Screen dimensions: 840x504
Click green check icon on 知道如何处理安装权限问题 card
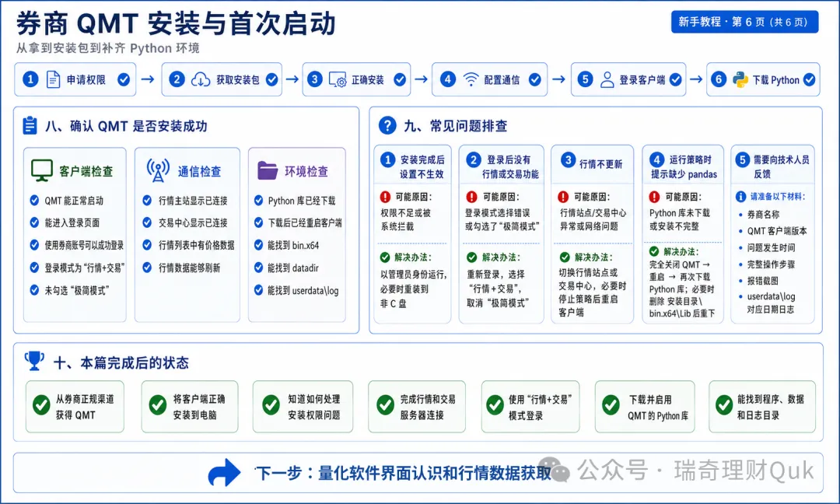click(271, 405)
